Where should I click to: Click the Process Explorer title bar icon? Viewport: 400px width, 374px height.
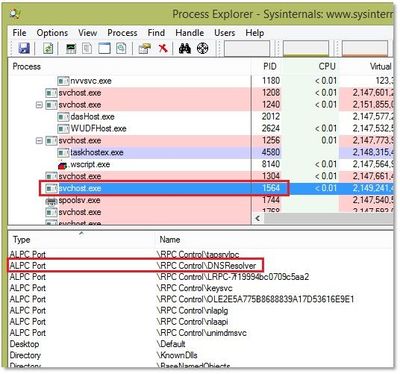pyautogui.click(x=15, y=14)
